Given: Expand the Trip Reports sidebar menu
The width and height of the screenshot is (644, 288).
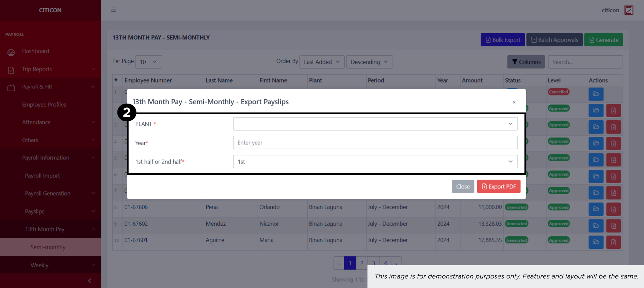Looking at the screenshot, I should coord(37,69).
